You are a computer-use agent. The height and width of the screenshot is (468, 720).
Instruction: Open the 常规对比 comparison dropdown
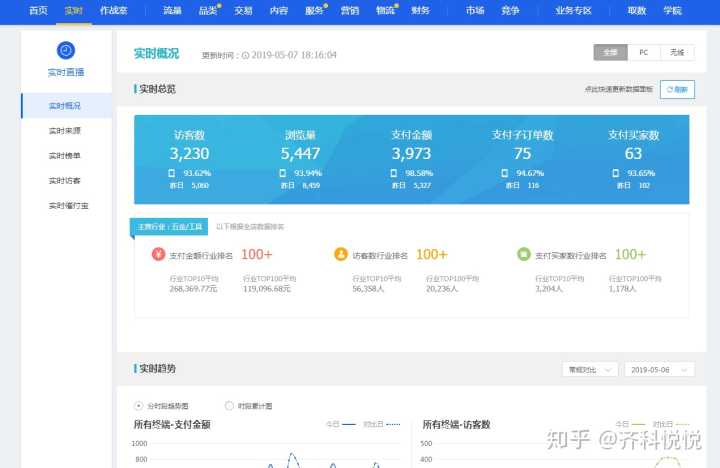coord(590,370)
